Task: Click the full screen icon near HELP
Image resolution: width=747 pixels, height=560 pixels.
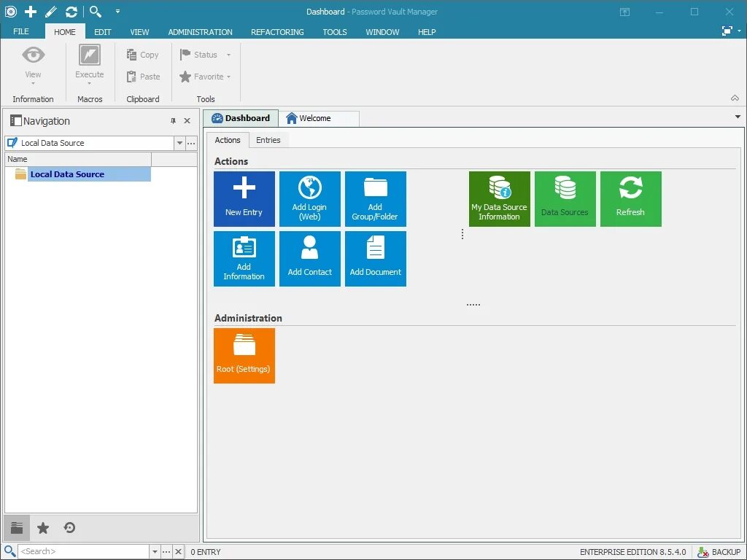Action: point(727,31)
